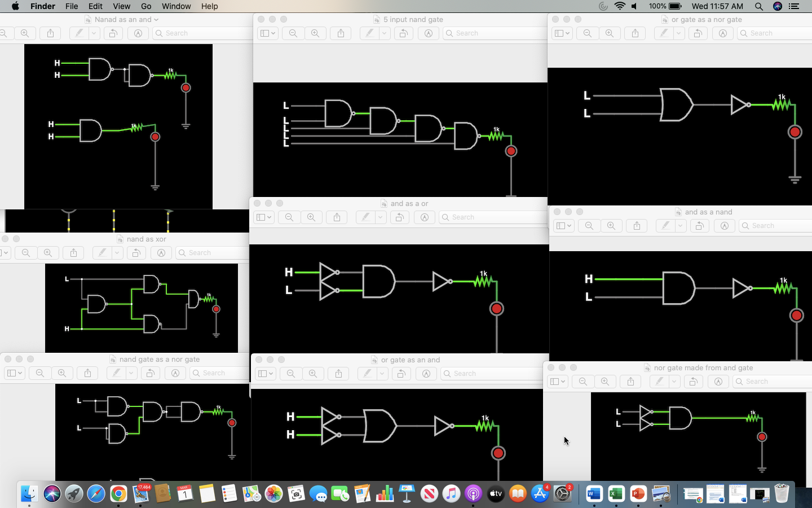Open the Window menu in the menu bar
The width and height of the screenshot is (812, 508).
point(176,6)
